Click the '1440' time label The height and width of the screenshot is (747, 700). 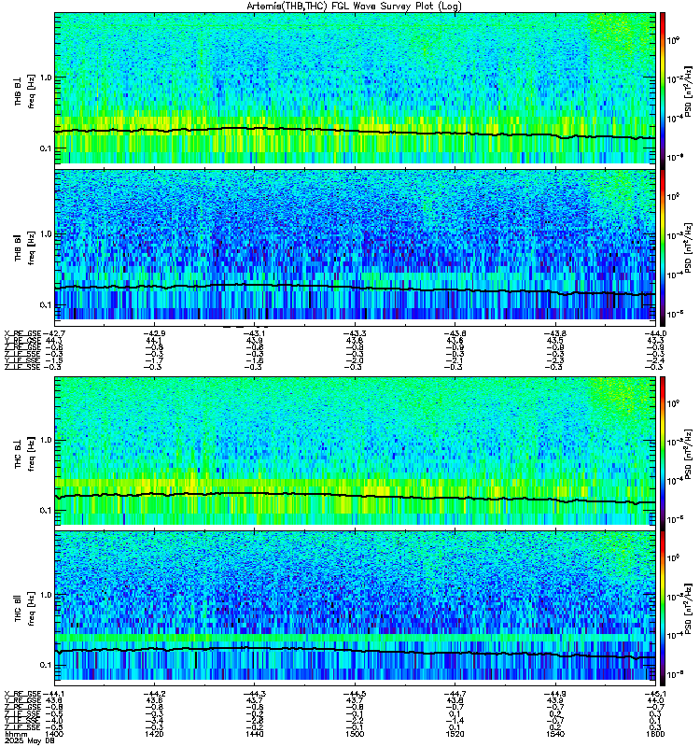coord(255,734)
